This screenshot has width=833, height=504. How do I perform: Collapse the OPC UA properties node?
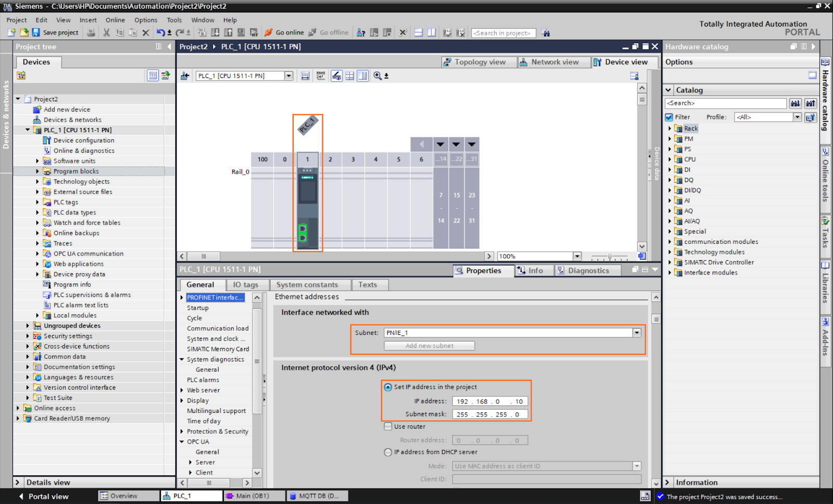[182, 442]
